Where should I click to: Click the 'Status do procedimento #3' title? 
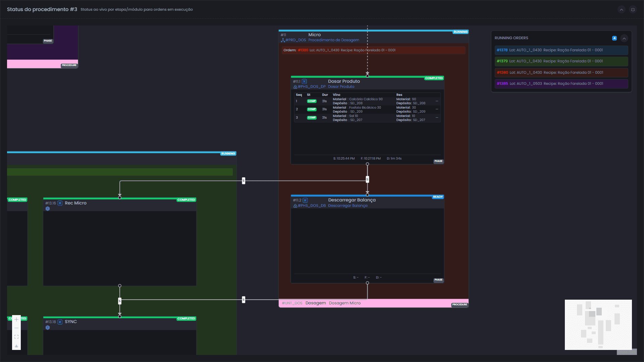coord(42,9)
